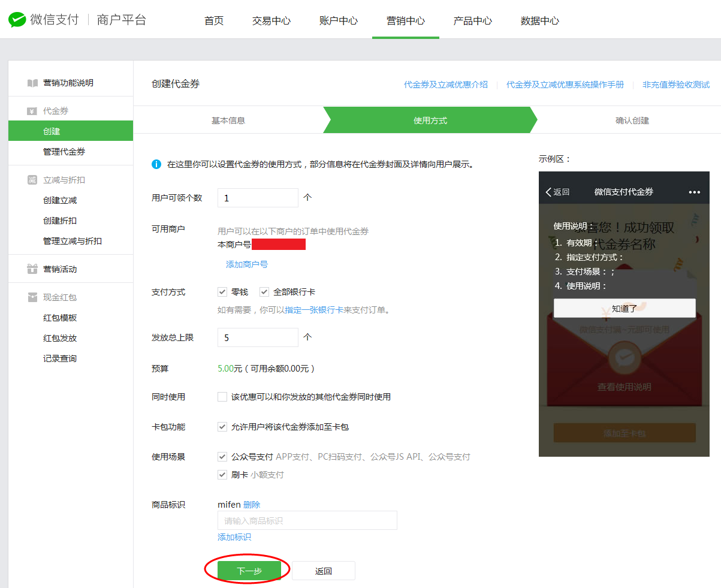Click the WeChat Pay logo icon
Image resolution: width=721 pixels, height=588 pixels.
point(17,20)
